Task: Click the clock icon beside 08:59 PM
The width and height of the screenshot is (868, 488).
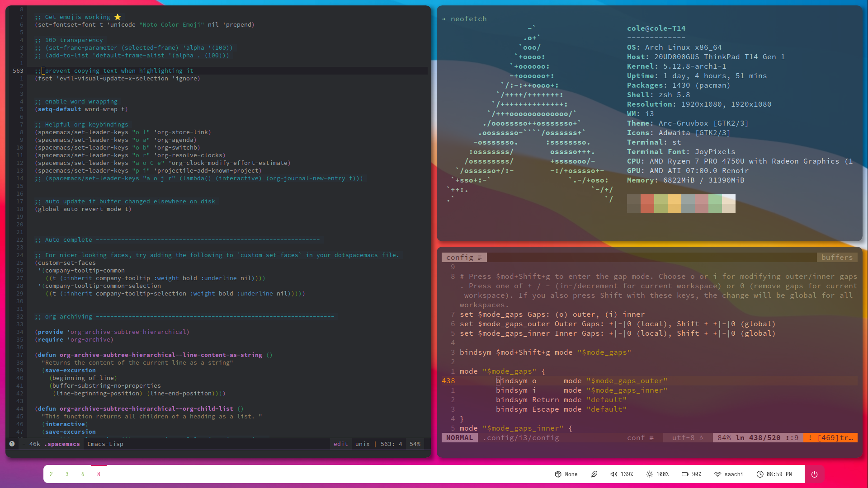Action: (x=760, y=474)
